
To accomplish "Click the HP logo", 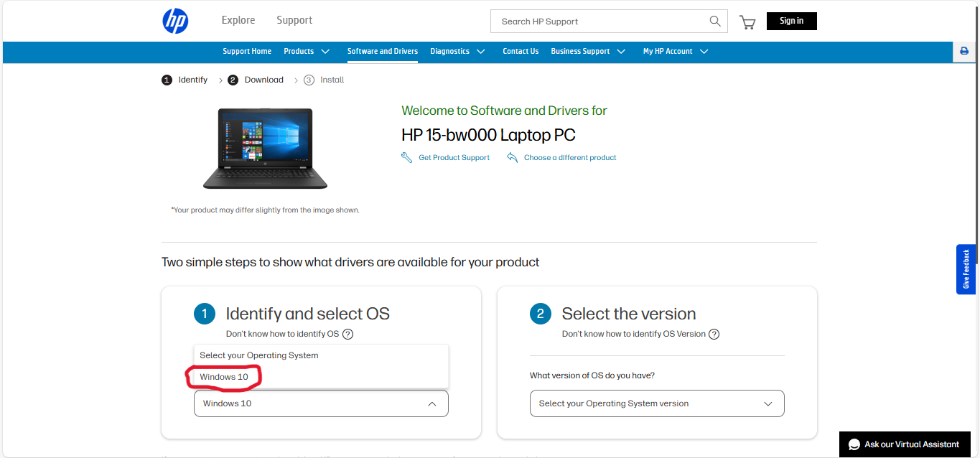I will [175, 21].
